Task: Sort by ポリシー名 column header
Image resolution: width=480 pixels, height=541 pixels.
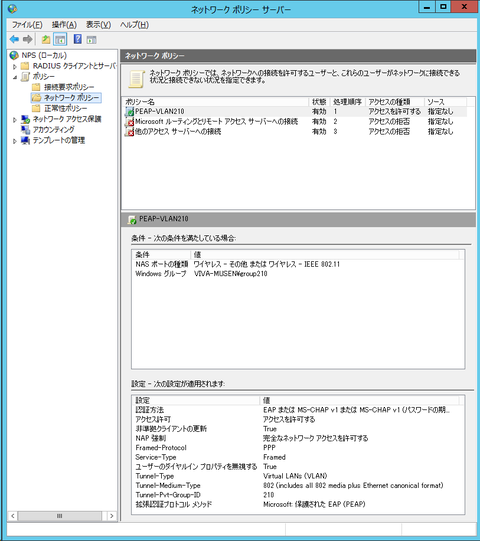Action: click(x=216, y=102)
